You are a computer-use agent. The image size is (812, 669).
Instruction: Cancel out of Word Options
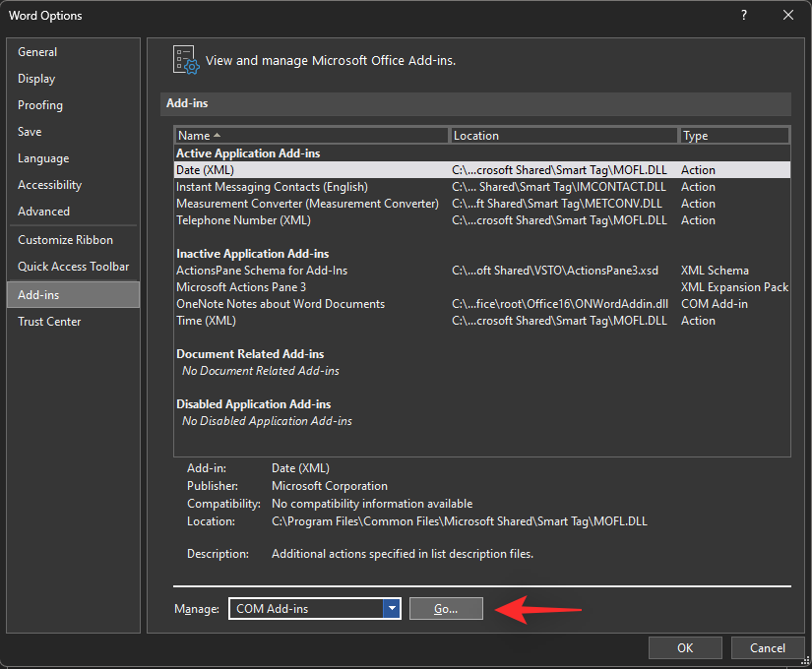pyautogui.click(x=768, y=647)
